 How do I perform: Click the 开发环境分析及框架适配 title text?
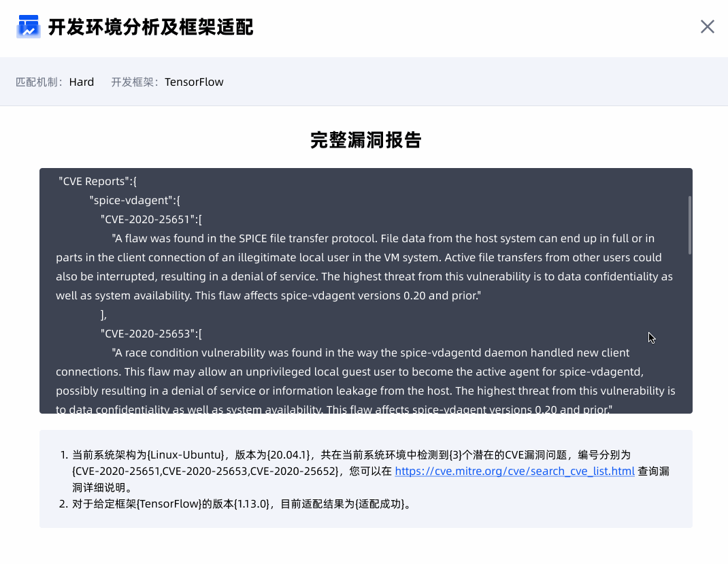(150, 27)
